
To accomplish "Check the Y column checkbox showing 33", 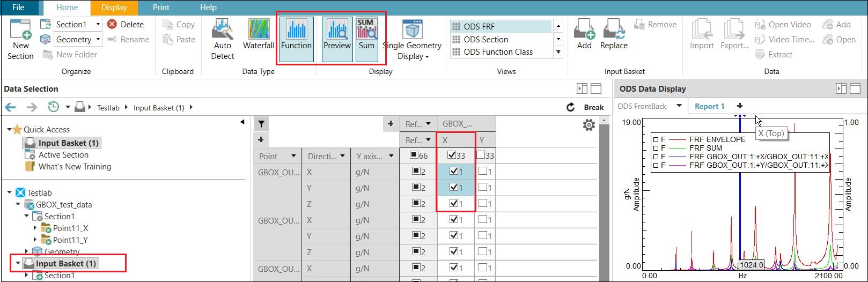I will 481,155.
